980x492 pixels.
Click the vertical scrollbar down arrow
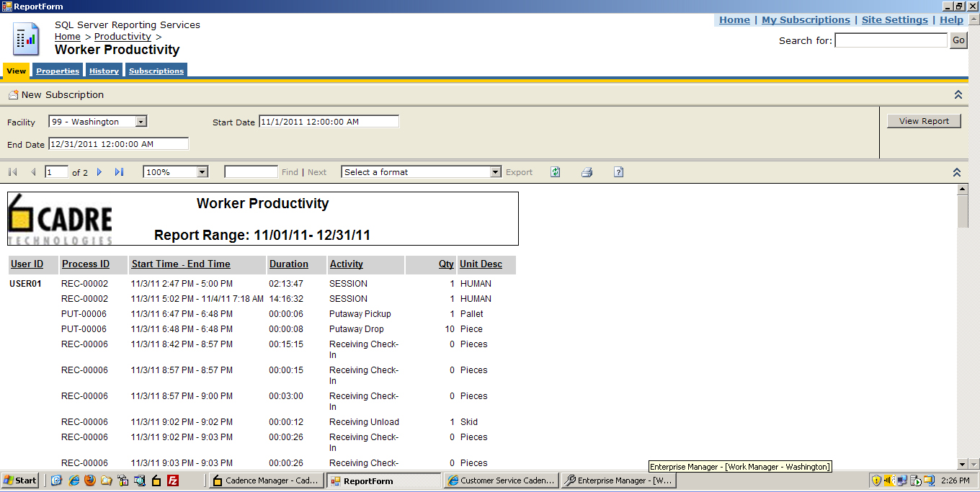click(962, 465)
